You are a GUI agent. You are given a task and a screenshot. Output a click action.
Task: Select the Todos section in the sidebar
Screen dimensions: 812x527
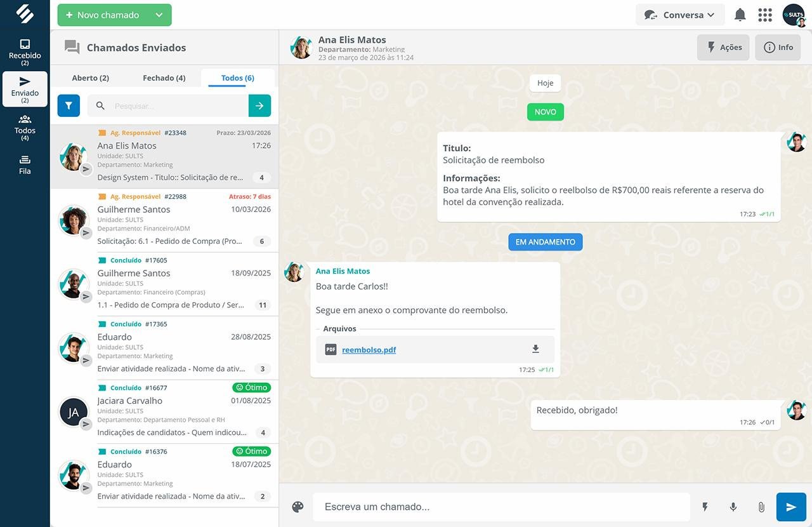click(25, 125)
